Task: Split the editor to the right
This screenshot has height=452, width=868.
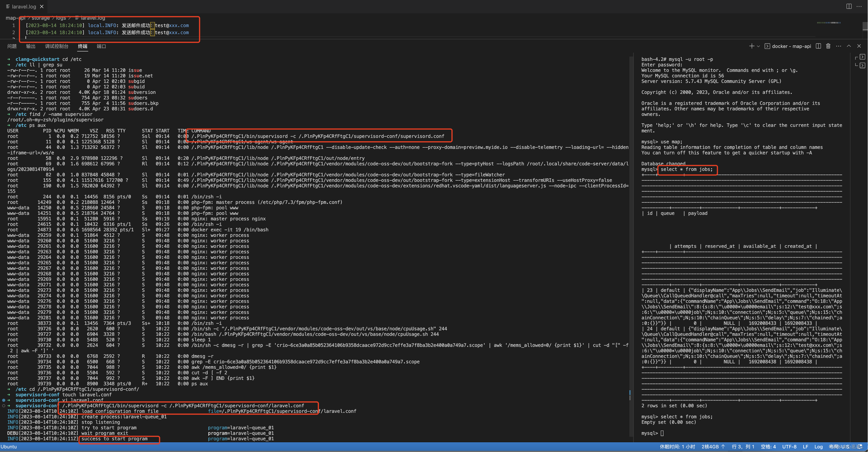Action: tap(849, 6)
